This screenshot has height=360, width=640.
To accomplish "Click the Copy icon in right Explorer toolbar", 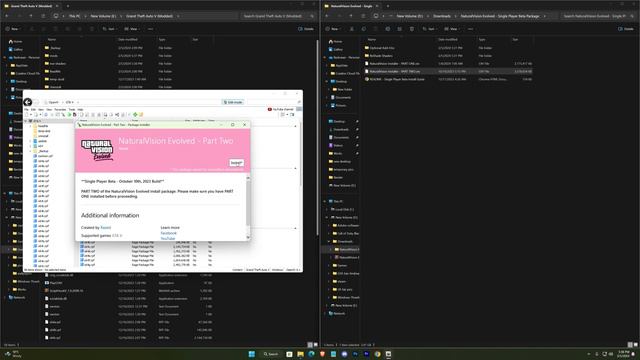I will pyautogui.click(x=364, y=29).
